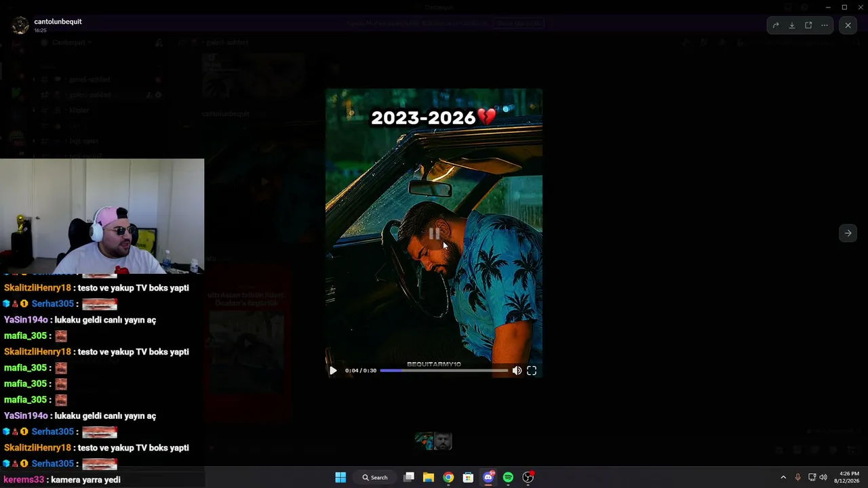Click the webcam overlay of the streamer

click(102, 216)
